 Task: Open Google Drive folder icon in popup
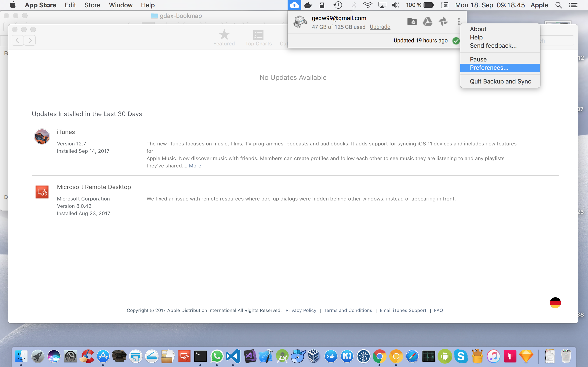412,22
